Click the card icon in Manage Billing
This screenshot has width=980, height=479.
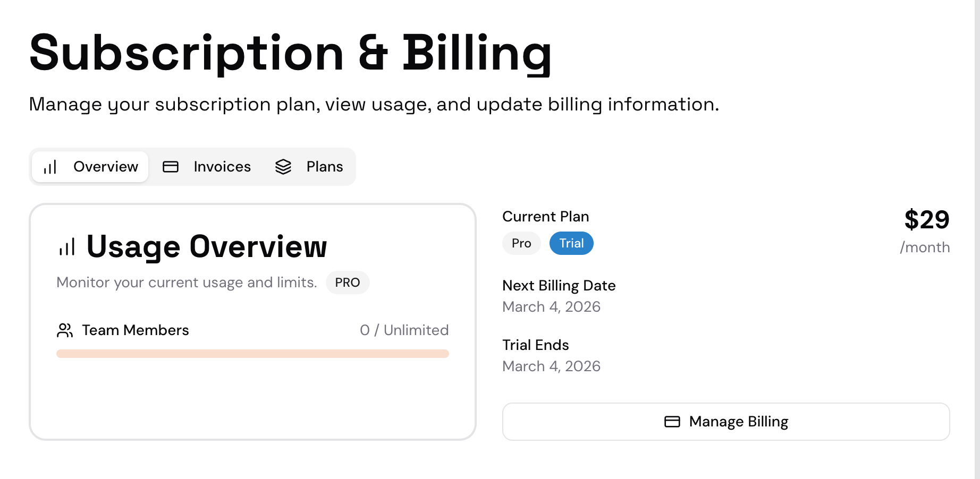[672, 422]
